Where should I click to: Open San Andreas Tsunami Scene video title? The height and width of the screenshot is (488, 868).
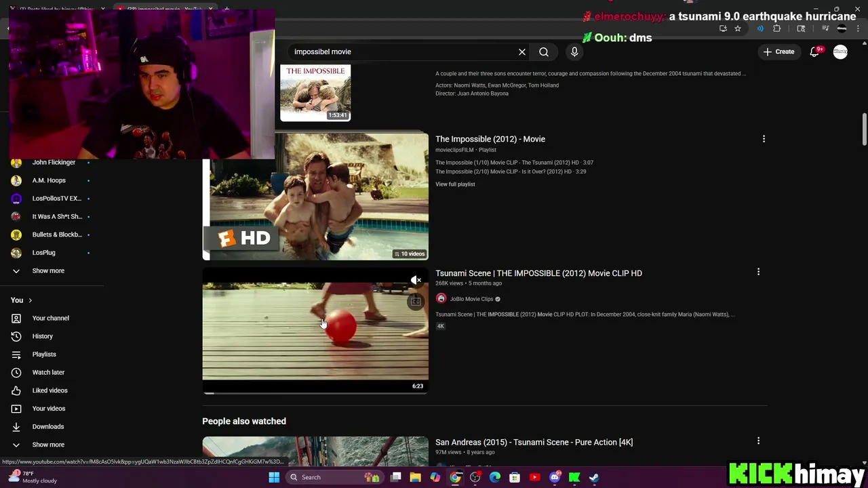tap(534, 442)
